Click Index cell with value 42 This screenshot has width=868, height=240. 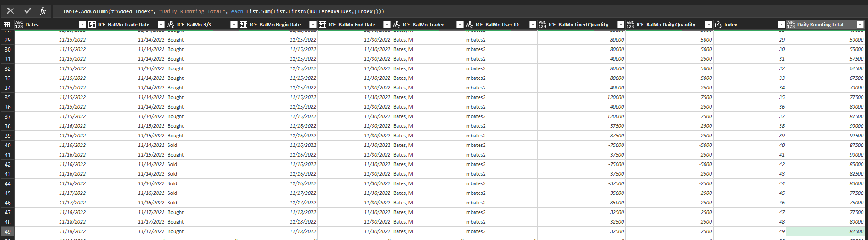[750, 164]
